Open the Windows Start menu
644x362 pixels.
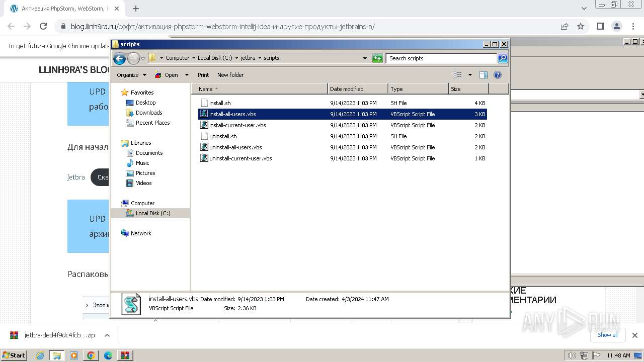point(14,355)
